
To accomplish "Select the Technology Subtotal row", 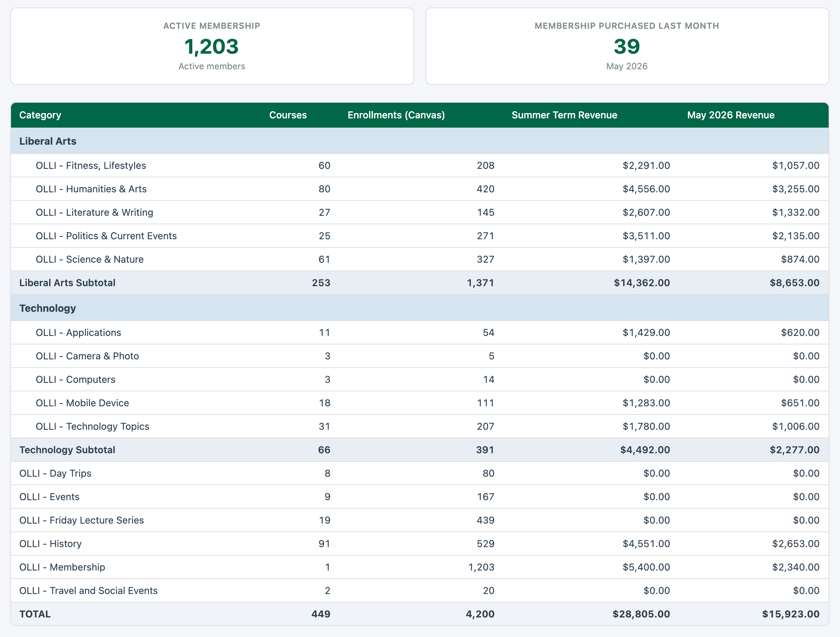I will pyautogui.click(x=419, y=450).
